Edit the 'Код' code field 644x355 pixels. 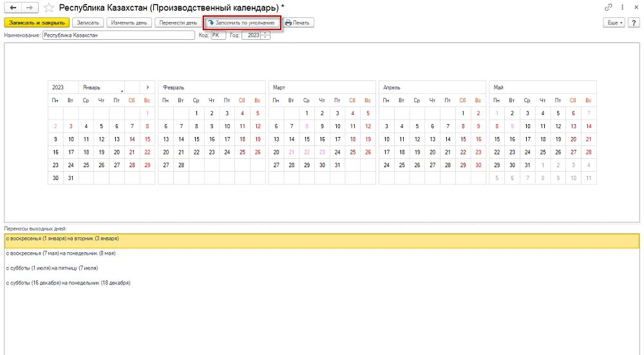point(218,35)
